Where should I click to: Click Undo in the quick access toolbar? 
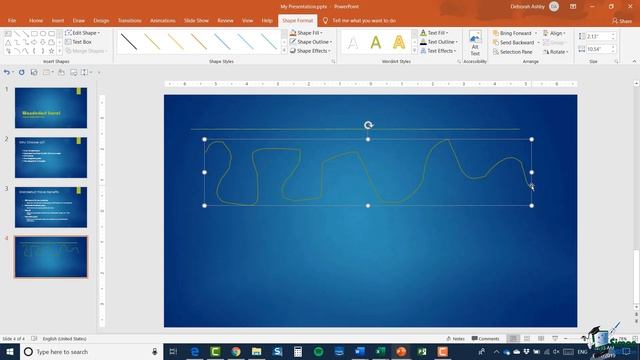point(7,72)
